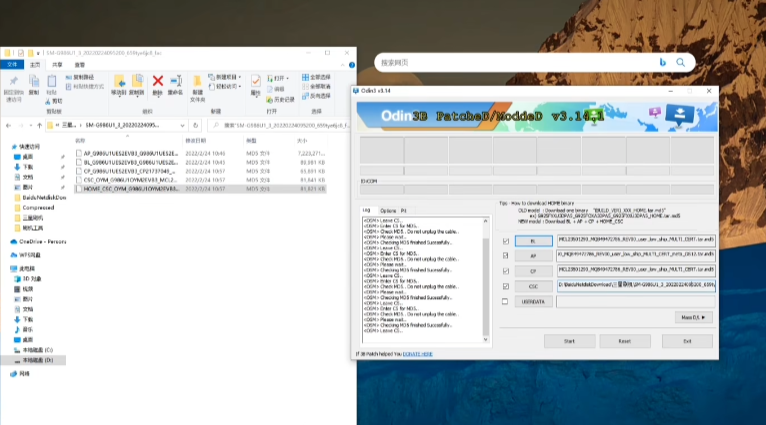
Task: Open the Quick Access Toolbar customize dropdown
Action: pyautogui.click(x=38, y=53)
